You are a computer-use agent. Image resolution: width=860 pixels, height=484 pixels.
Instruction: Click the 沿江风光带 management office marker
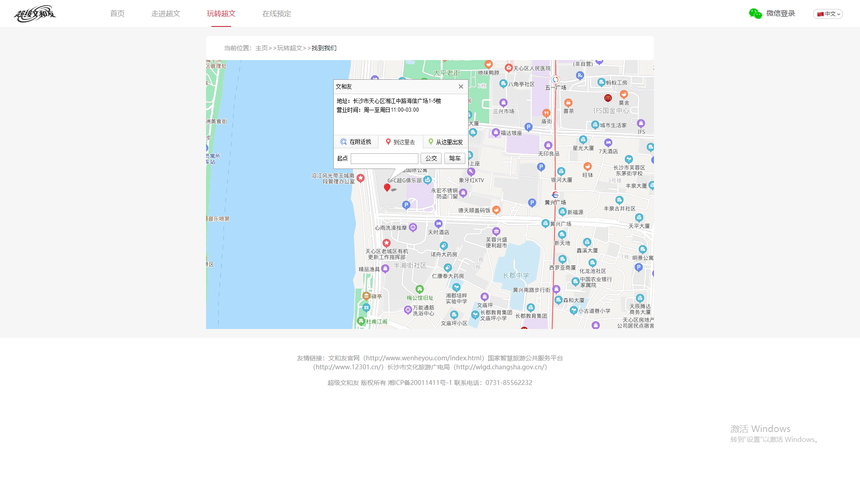pos(360,178)
